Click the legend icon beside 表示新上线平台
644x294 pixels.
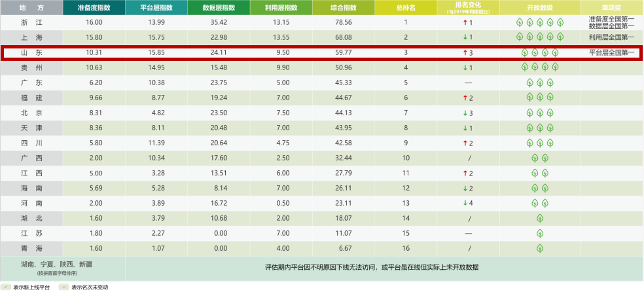pos(6,287)
